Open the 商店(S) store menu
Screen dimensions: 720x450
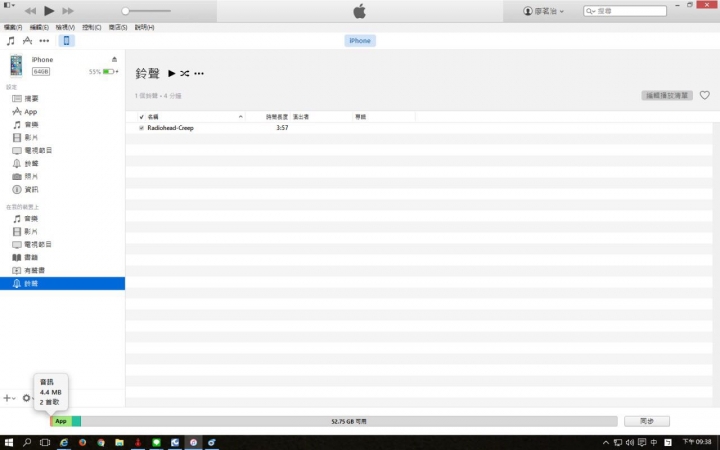click(x=118, y=28)
